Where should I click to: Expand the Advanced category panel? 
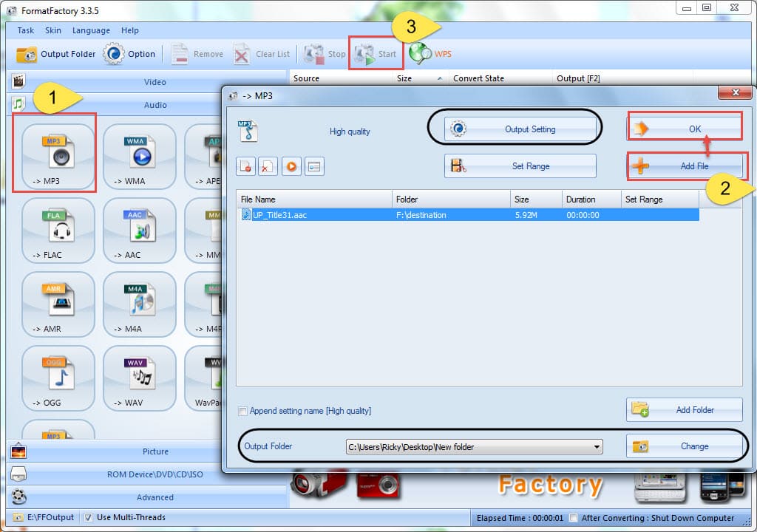(148, 497)
